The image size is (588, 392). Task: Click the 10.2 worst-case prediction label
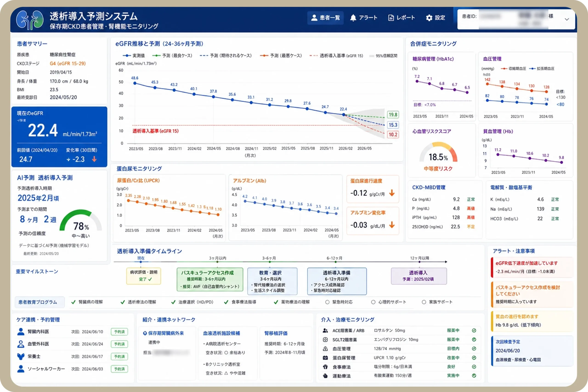[393, 134]
